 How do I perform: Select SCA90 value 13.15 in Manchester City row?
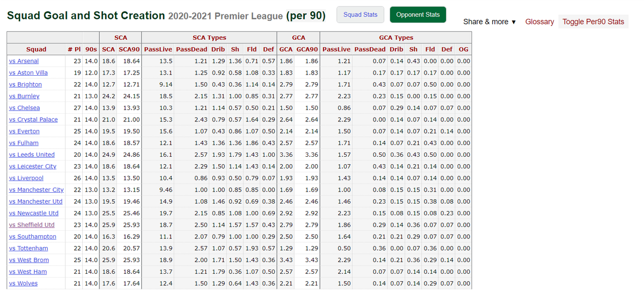131,190
